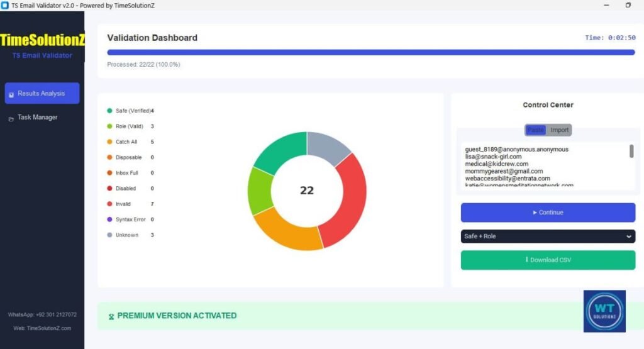Click the Unknown grey legend dot
This screenshot has height=349, width=644.
[109, 235]
